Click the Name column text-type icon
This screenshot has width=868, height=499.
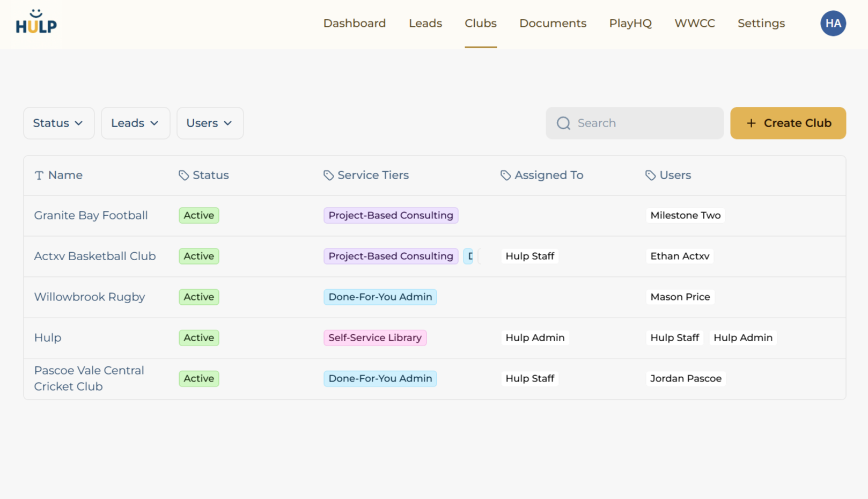point(39,175)
